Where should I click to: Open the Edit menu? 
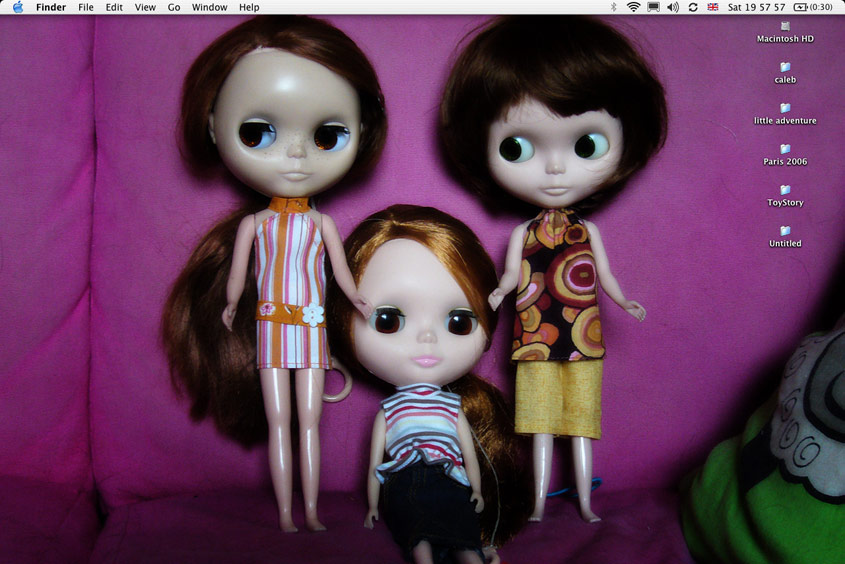click(x=114, y=7)
